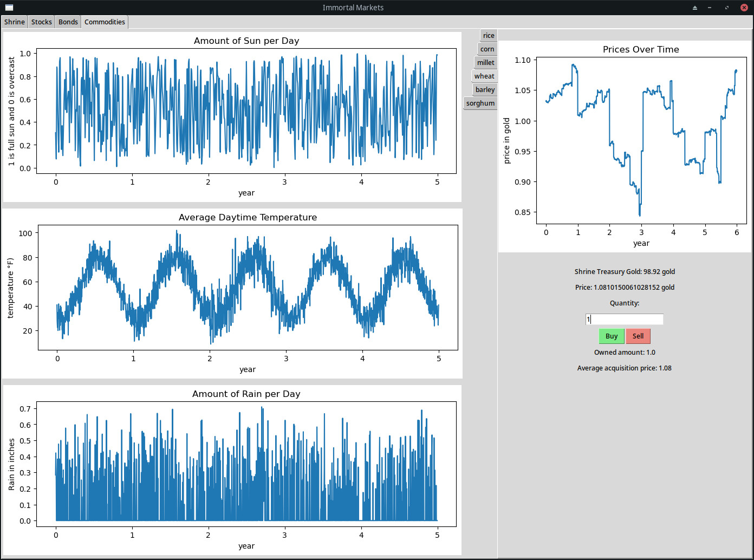The image size is (754, 560).
Task: Close the Immortal Markets window
Action: click(744, 8)
